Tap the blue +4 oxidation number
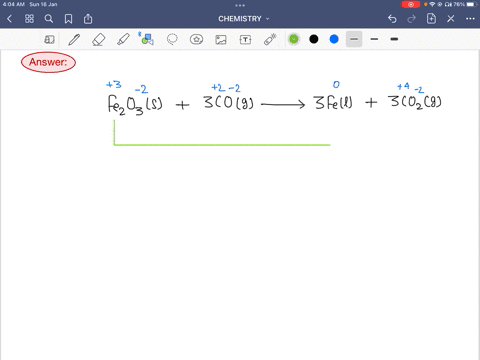The width and height of the screenshot is (480, 360). (403, 87)
